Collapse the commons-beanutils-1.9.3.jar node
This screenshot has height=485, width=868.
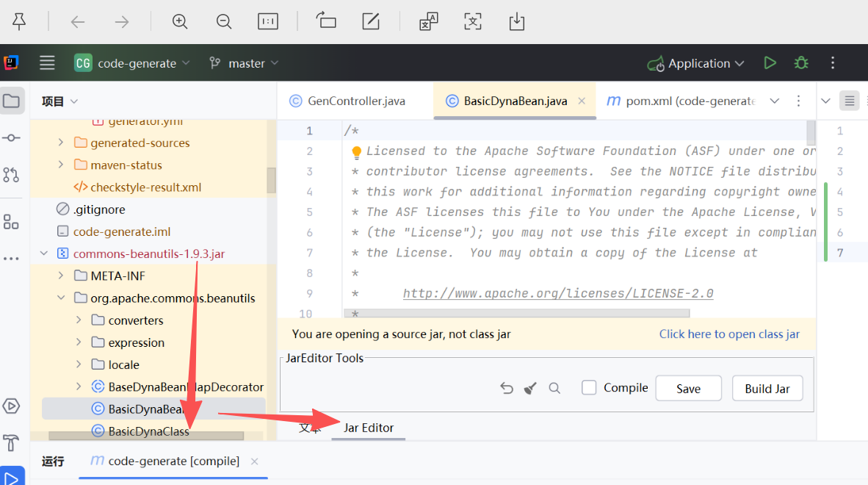44,254
